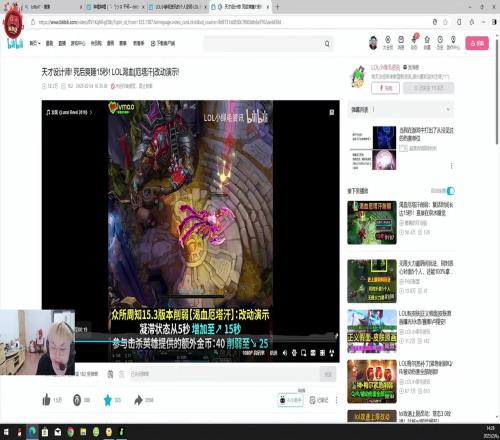Open the Mail icon on taskbar
This screenshot has width=500, height=440.
click(x=58, y=432)
